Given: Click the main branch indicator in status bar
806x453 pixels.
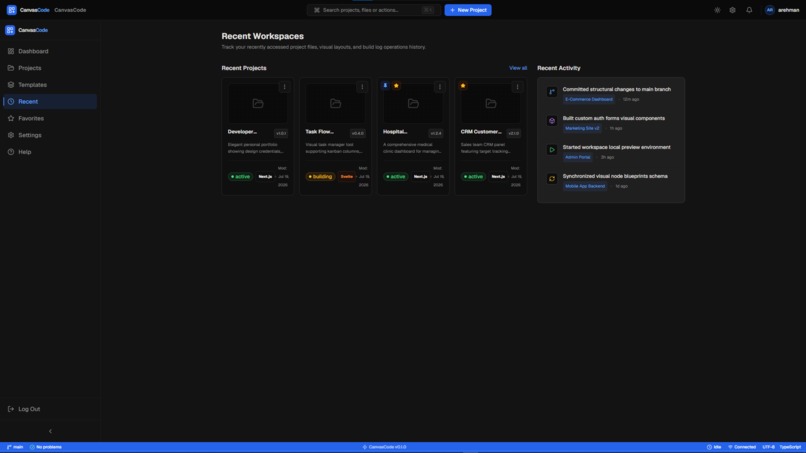Looking at the screenshot, I should tap(14, 447).
